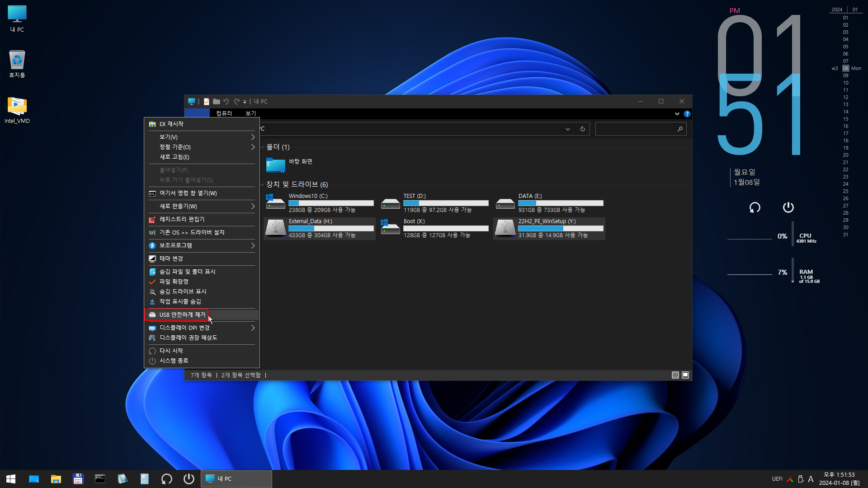Click the widget restart circular arrow
This screenshot has width=868, height=488.
755,207
